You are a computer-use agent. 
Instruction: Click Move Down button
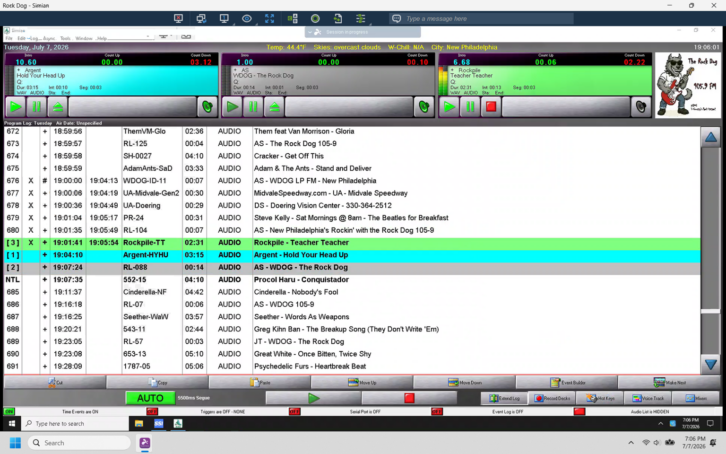(464, 383)
